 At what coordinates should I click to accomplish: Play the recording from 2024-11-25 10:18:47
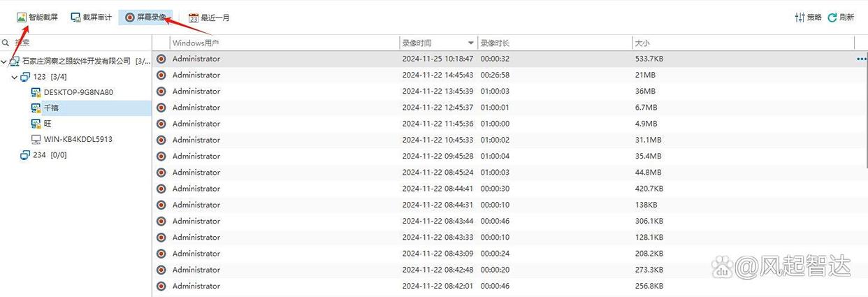point(161,59)
